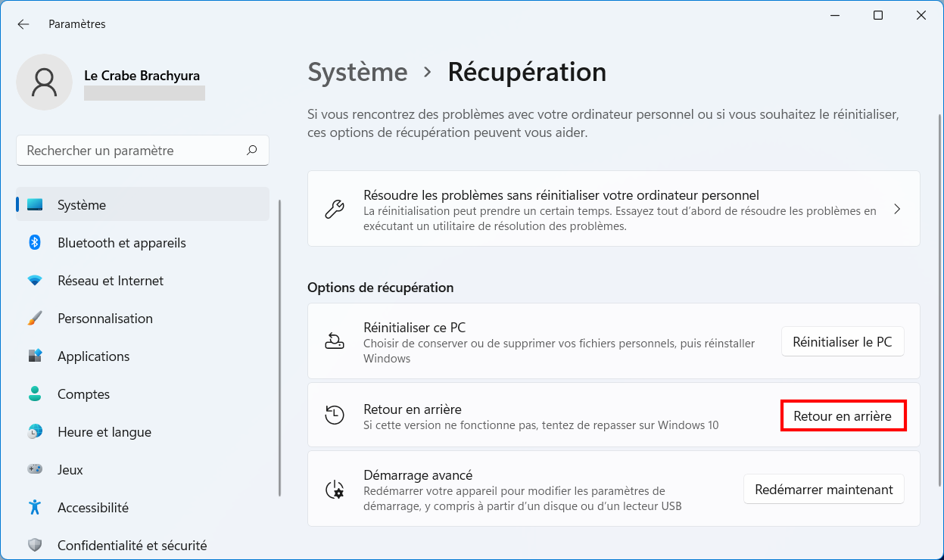
Task: Click the Système breadcrumb link
Action: pos(357,72)
